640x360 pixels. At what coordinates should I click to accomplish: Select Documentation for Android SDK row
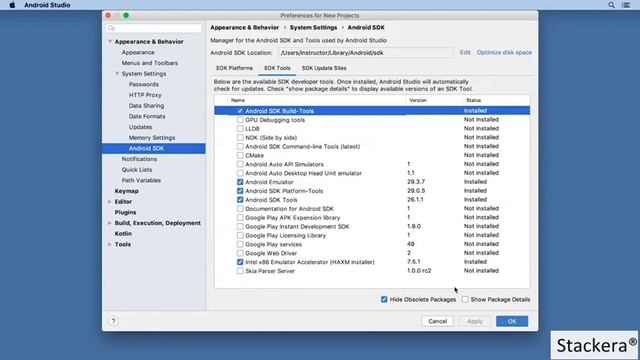pos(372,209)
